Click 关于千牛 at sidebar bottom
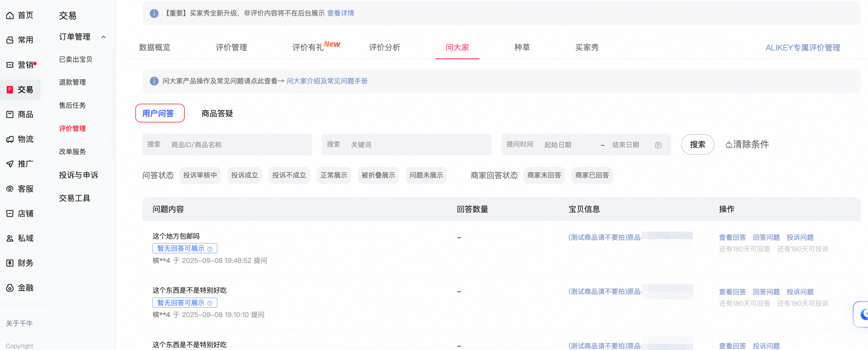This screenshot has height=350, width=868. tap(19, 324)
